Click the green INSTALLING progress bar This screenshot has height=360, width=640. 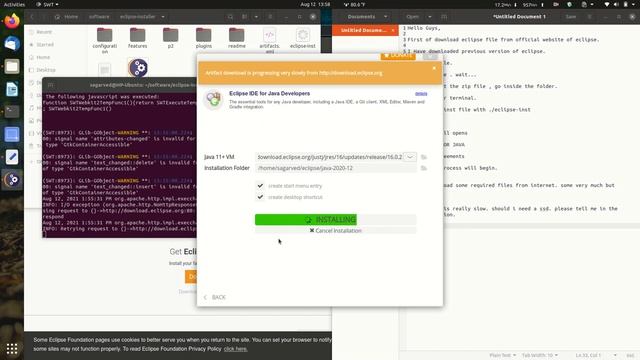(x=336, y=220)
